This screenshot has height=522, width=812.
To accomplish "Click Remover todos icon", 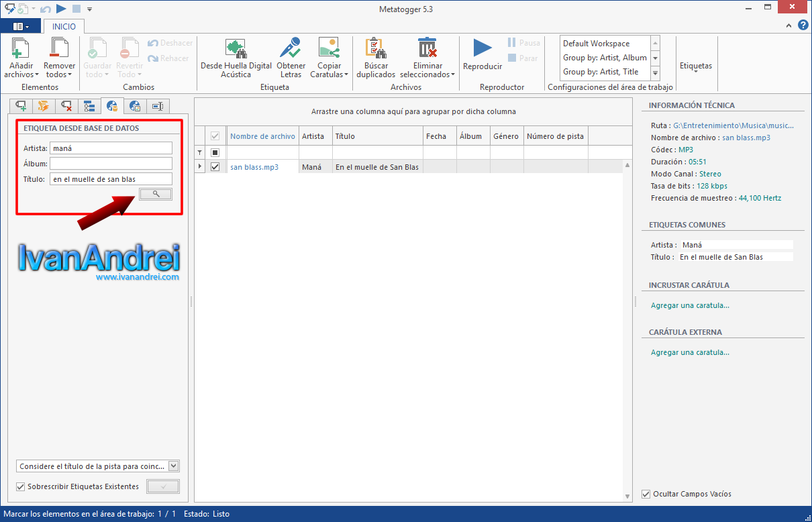I will click(59, 48).
